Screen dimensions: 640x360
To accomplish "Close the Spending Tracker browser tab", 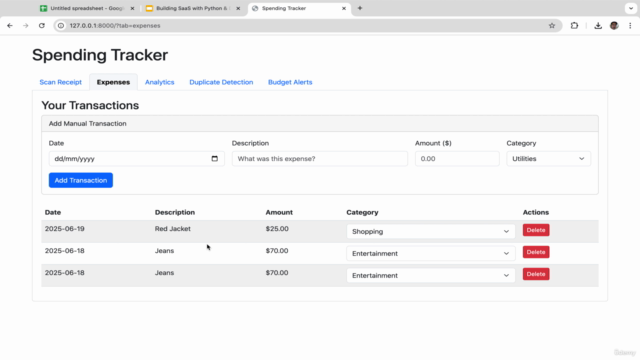I will click(344, 8).
